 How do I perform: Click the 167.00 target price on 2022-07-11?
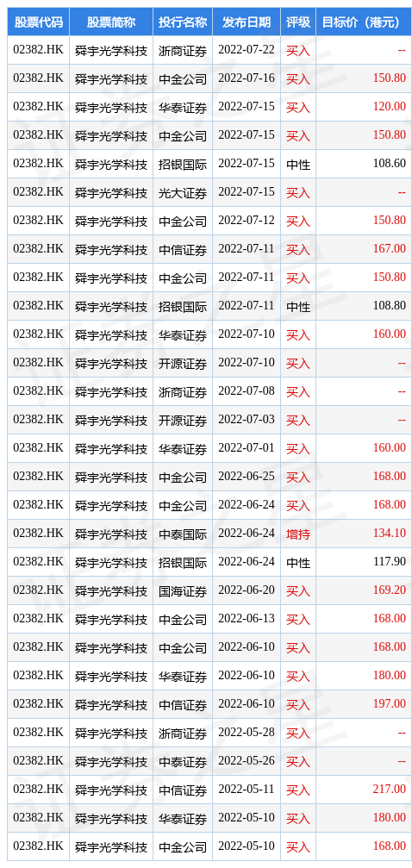pyautogui.click(x=390, y=249)
